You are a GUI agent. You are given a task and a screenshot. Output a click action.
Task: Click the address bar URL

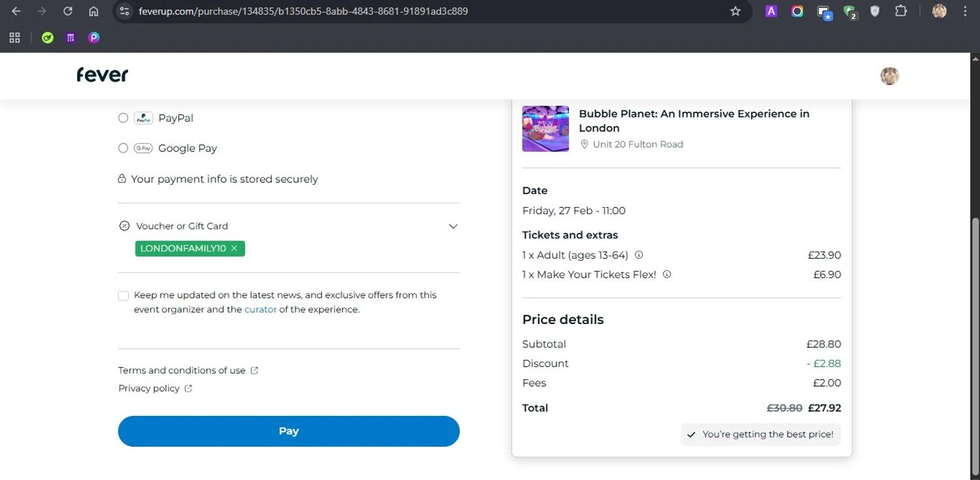pyautogui.click(x=303, y=11)
